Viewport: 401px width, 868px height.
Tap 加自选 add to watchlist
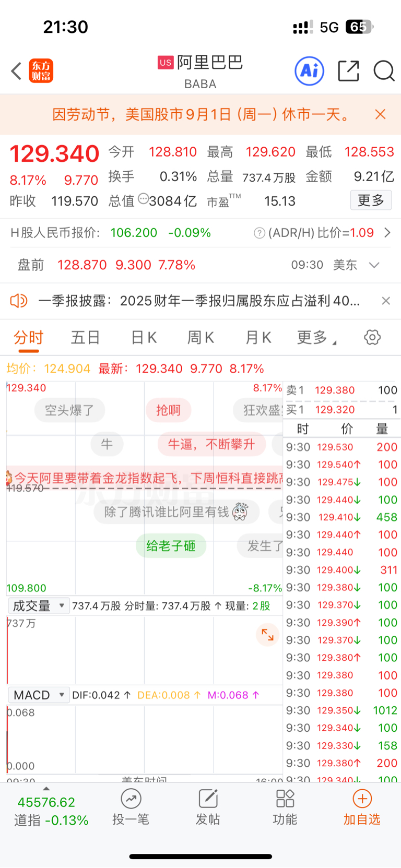coord(362,807)
